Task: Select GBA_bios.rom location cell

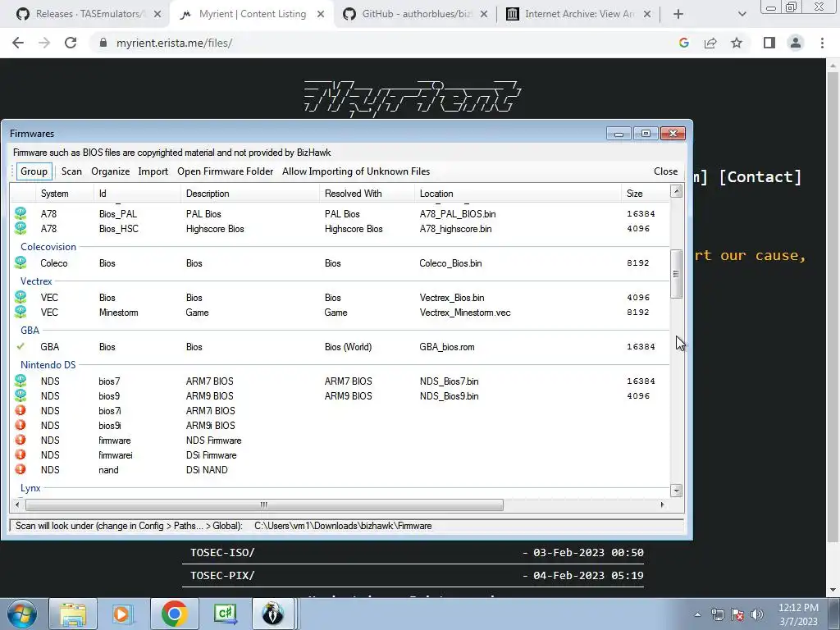Action: (x=447, y=347)
